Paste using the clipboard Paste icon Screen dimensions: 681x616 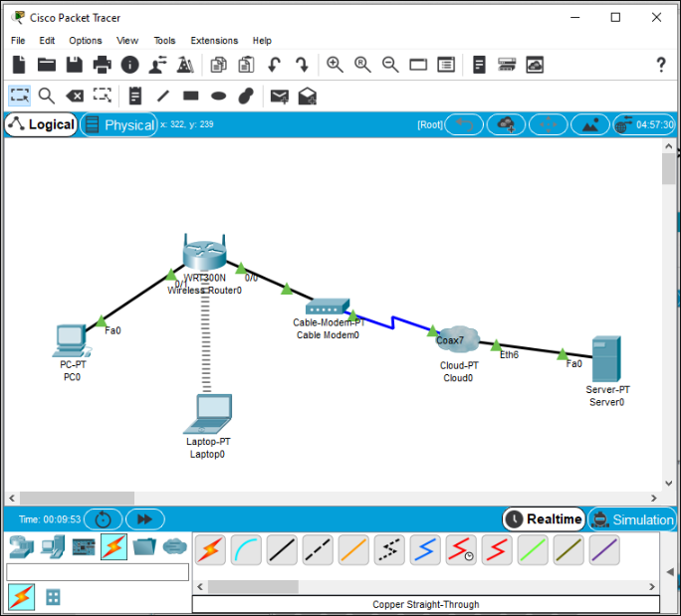point(246,65)
